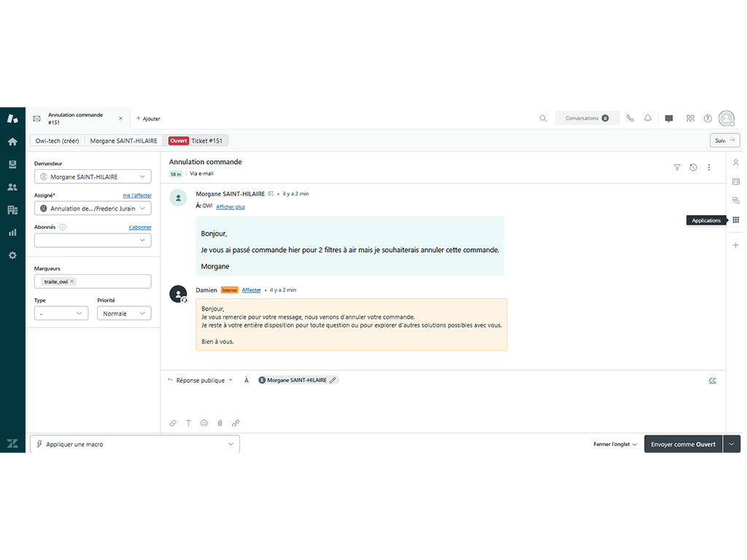Open notifications bell
747x560 pixels.
648,118
